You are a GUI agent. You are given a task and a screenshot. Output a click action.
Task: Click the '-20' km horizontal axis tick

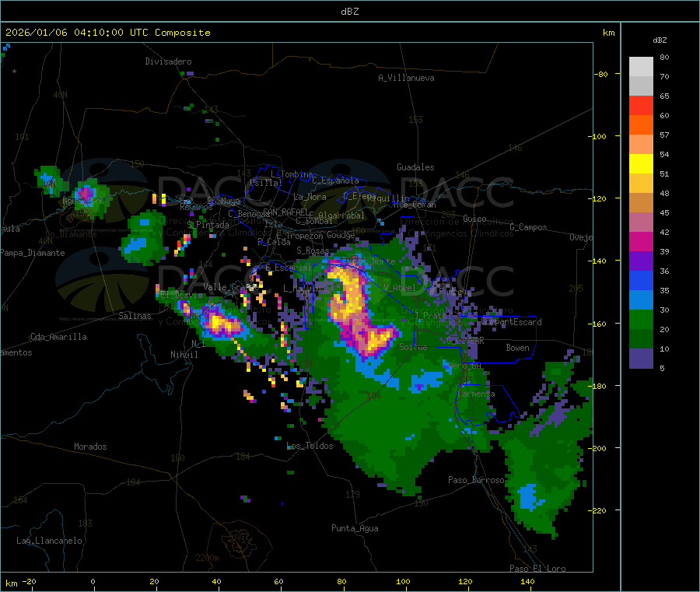click(x=29, y=582)
